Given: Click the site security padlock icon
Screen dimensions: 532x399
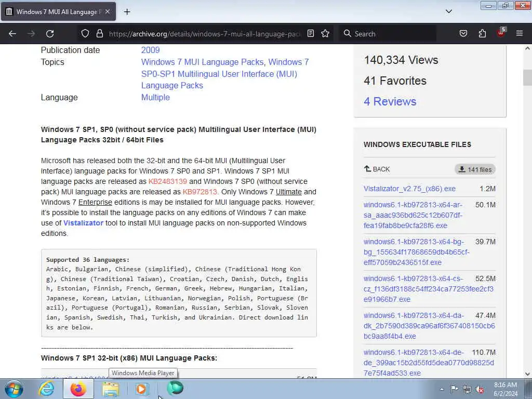Looking at the screenshot, I should click(99, 33).
